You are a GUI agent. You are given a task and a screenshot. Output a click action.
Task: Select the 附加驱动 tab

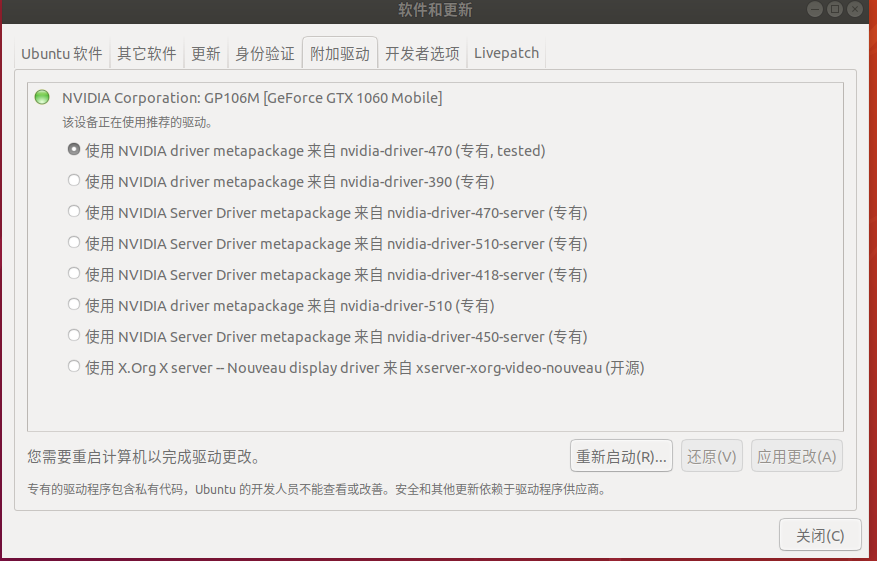340,54
